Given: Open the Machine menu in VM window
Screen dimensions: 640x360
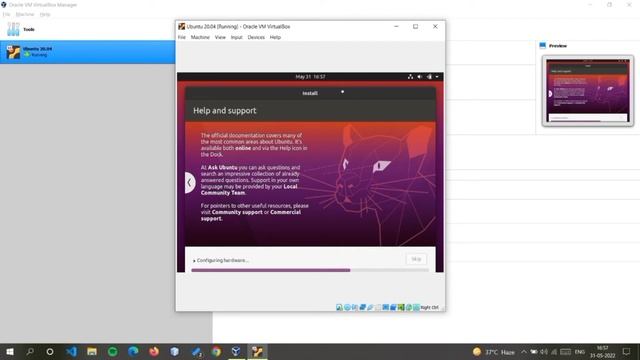Looking at the screenshot, I should tap(200, 37).
